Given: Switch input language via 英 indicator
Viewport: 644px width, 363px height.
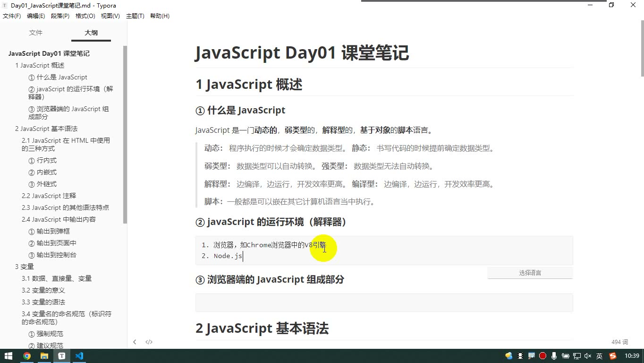Looking at the screenshot, I should 599,356.
